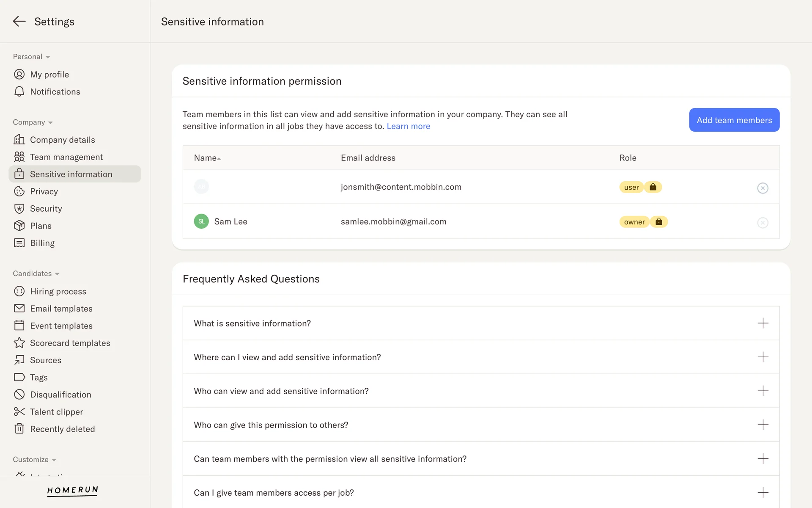812x508 pixels.
Task: Open Team management settings
Action: click(x=66, y=157)
